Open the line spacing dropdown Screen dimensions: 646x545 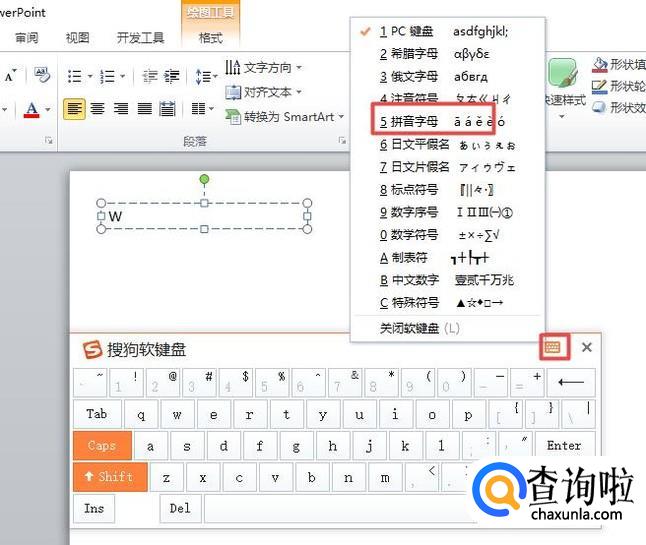205,76
